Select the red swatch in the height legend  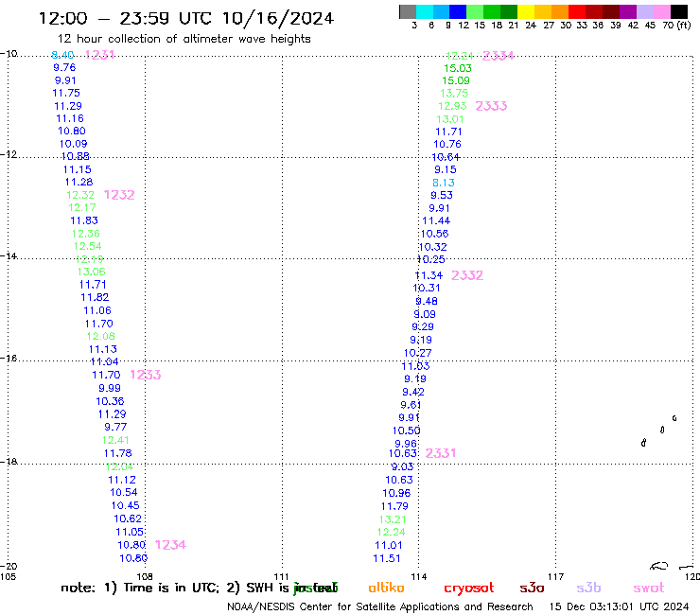[577, 11]
